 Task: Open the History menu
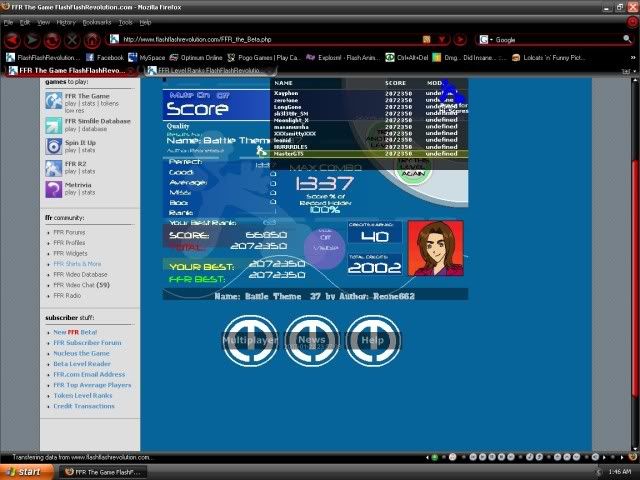point(66,21)
